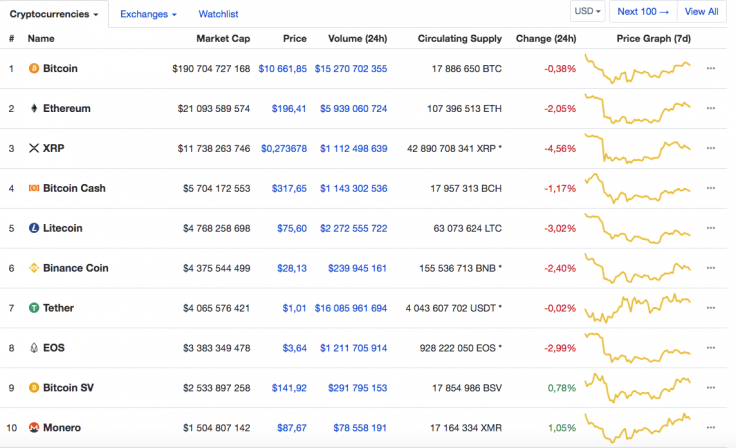Open the more options menu for Bitcoin
This screenshot has height=448, width=736.
pos(711,69)
